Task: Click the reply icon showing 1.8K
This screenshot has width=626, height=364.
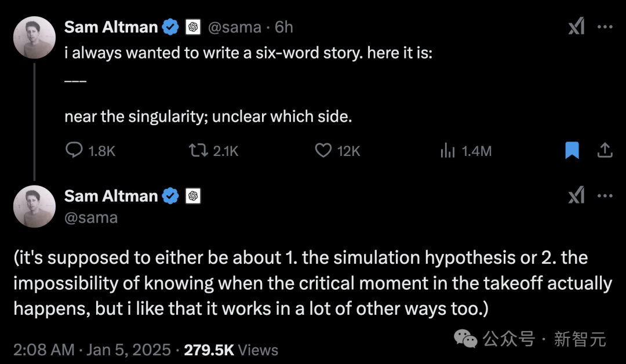Action: coord(74,151)
